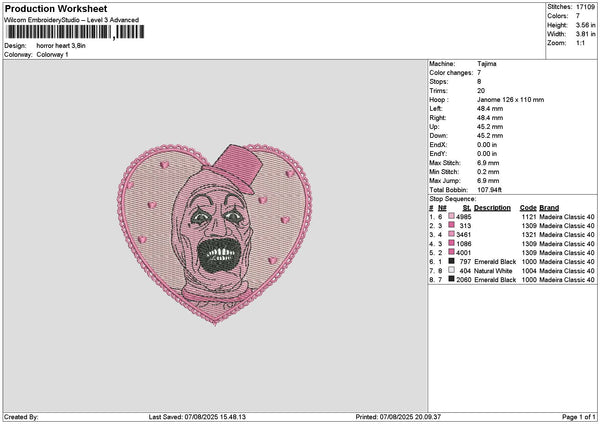Screen dimensions: 600x424
Task: Select the Height value 3.56 in
Action: point(585,25)
